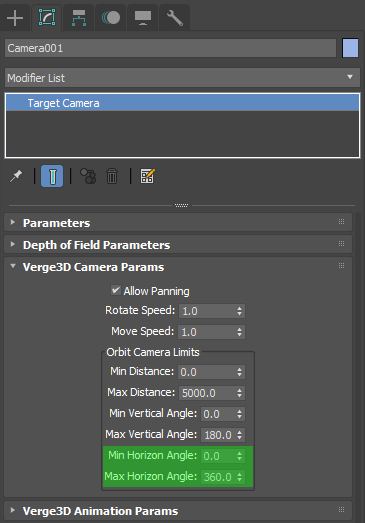Screen dimensions: 365x523
Task: Expand Verge3D Animation Params rollout
Action: coord(178,510)
